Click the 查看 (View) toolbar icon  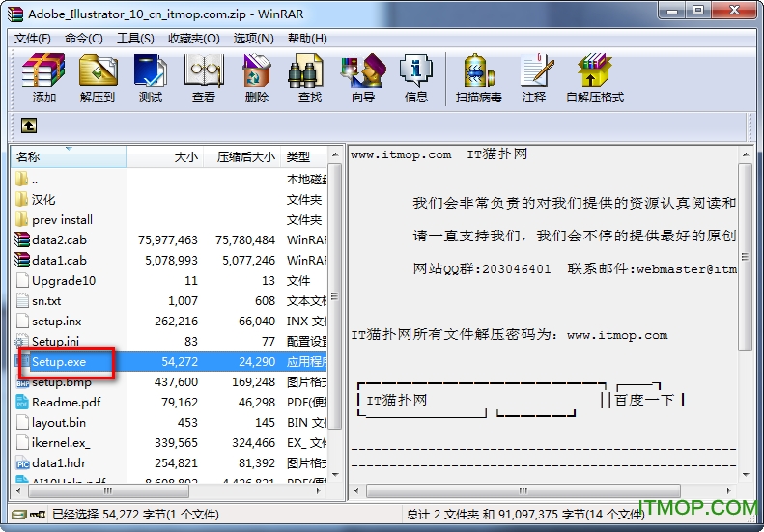pos(204,71)
